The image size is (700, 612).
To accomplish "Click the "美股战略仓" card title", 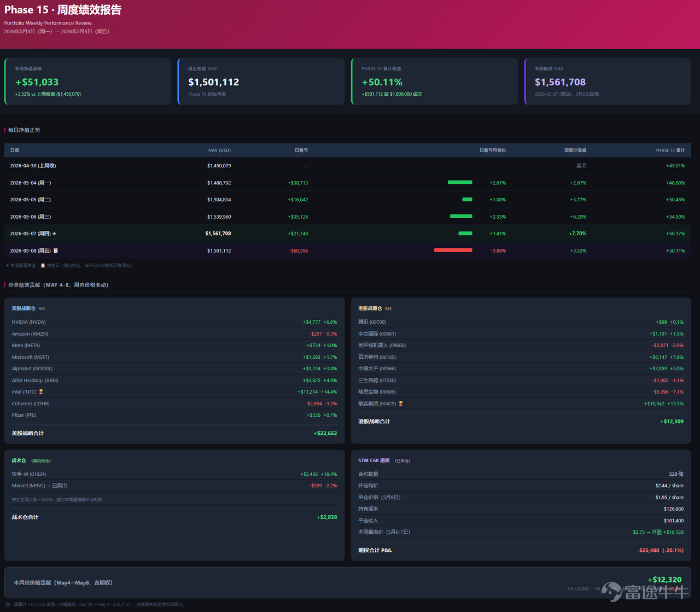I will [x=24, y=308].
